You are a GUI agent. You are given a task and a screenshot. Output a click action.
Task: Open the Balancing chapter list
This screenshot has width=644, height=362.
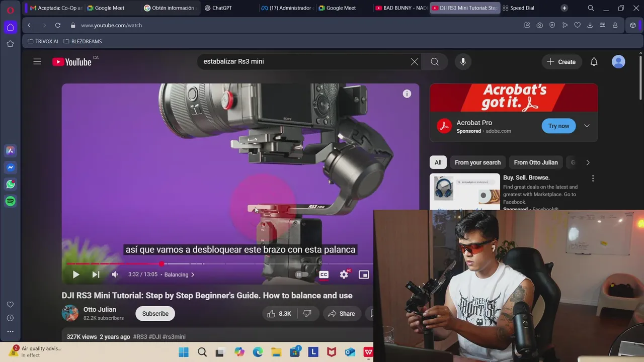[179, 275]
